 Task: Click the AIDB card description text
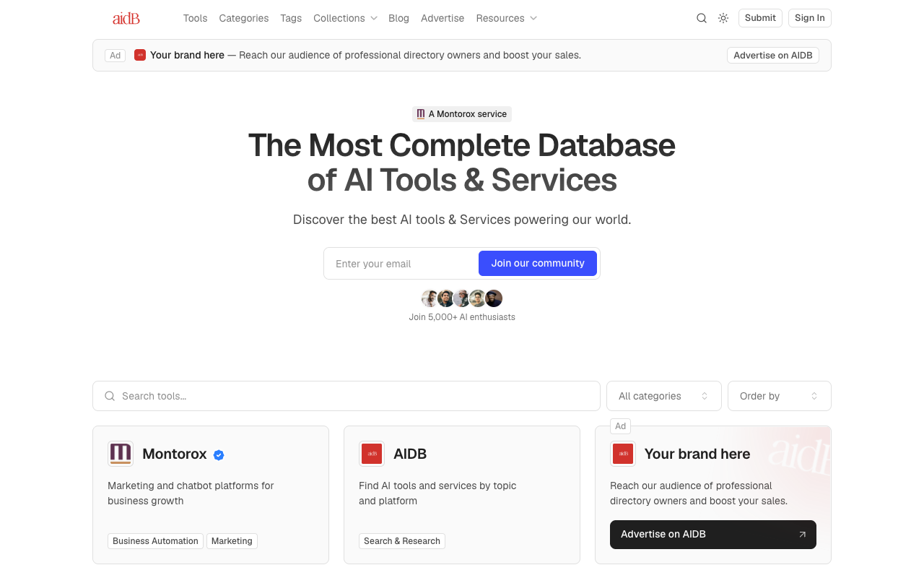coord(437,493)
